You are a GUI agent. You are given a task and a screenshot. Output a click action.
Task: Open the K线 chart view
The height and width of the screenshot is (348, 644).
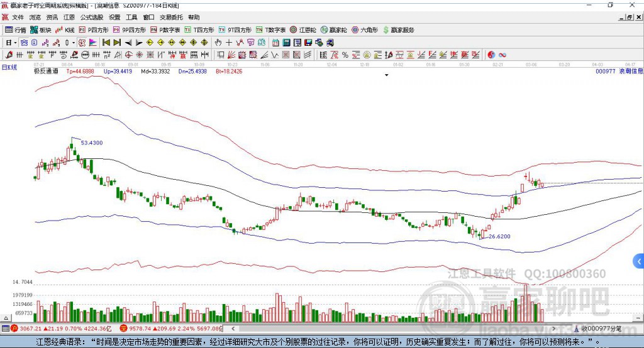[65, 30]
